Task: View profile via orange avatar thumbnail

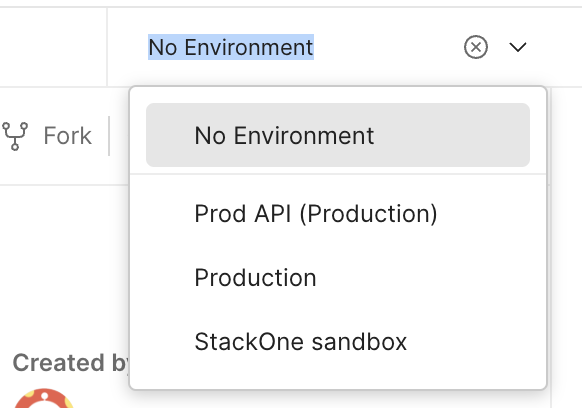Action: pos(44,399)
